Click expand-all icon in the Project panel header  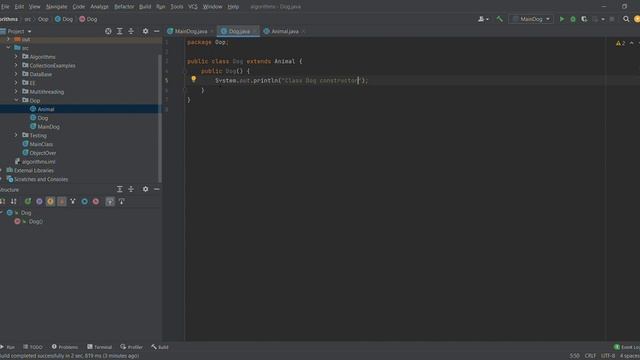[x=120, y=31]
